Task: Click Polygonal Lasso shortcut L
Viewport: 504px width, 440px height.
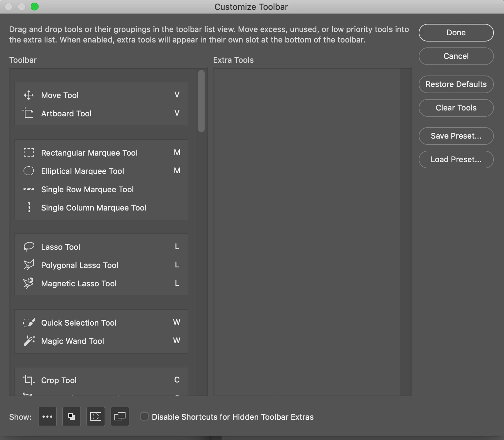Action: click(177, 265)
